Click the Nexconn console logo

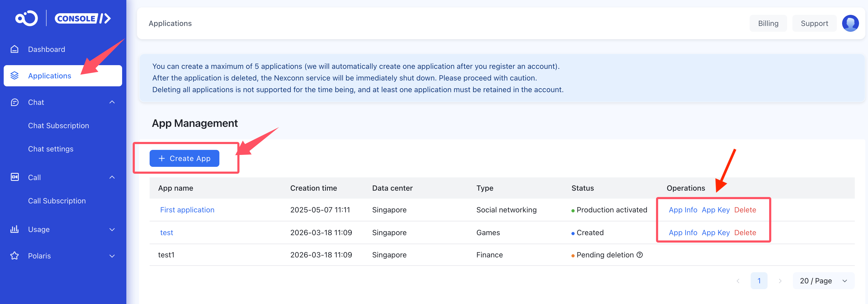click(63, 18)
